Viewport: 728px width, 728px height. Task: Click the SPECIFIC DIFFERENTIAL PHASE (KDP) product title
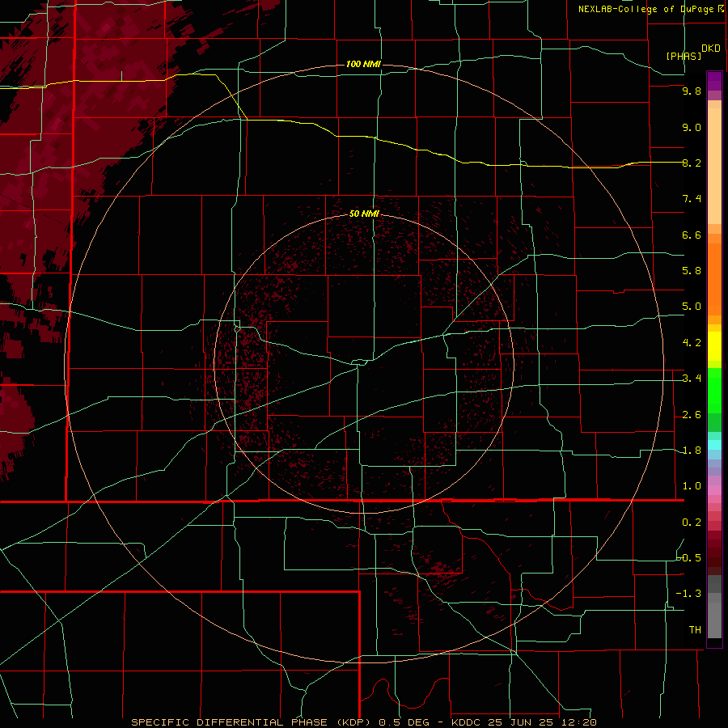[252, 722]
